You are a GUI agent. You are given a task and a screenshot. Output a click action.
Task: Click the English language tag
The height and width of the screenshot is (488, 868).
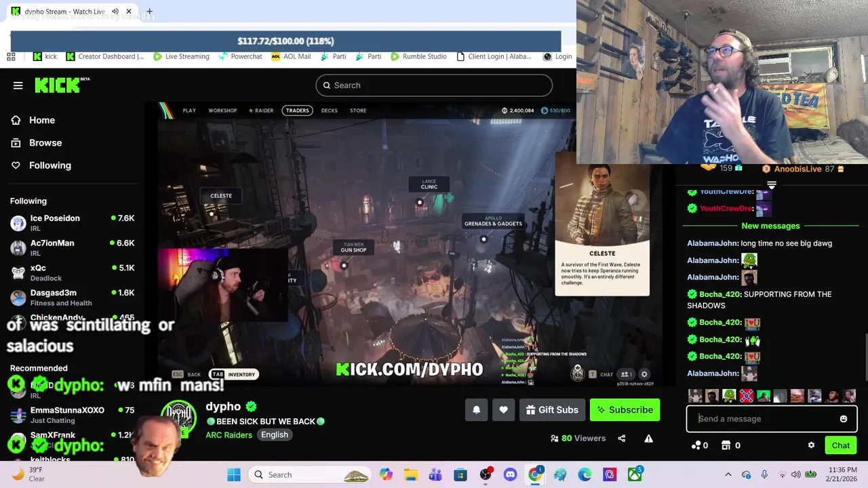click(275, 434)
